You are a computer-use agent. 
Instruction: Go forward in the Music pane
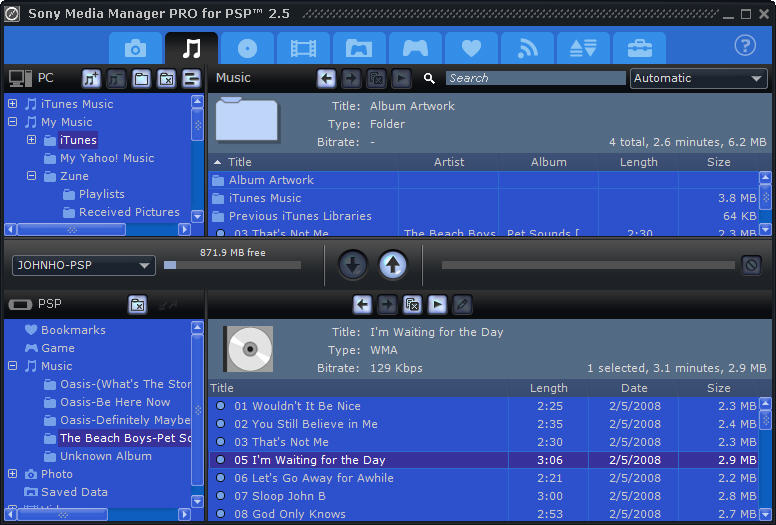(351, 78)
